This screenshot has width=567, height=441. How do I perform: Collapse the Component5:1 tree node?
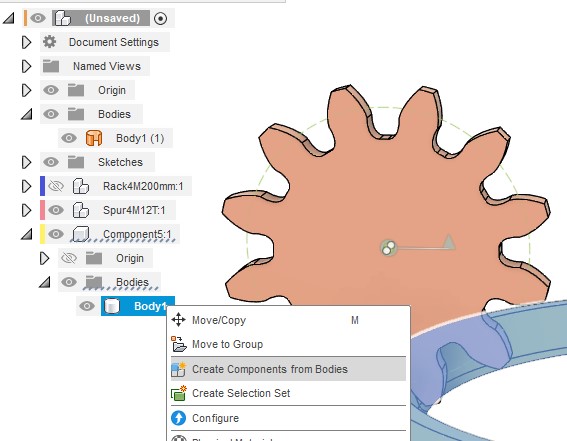click(x=26, y=234)
